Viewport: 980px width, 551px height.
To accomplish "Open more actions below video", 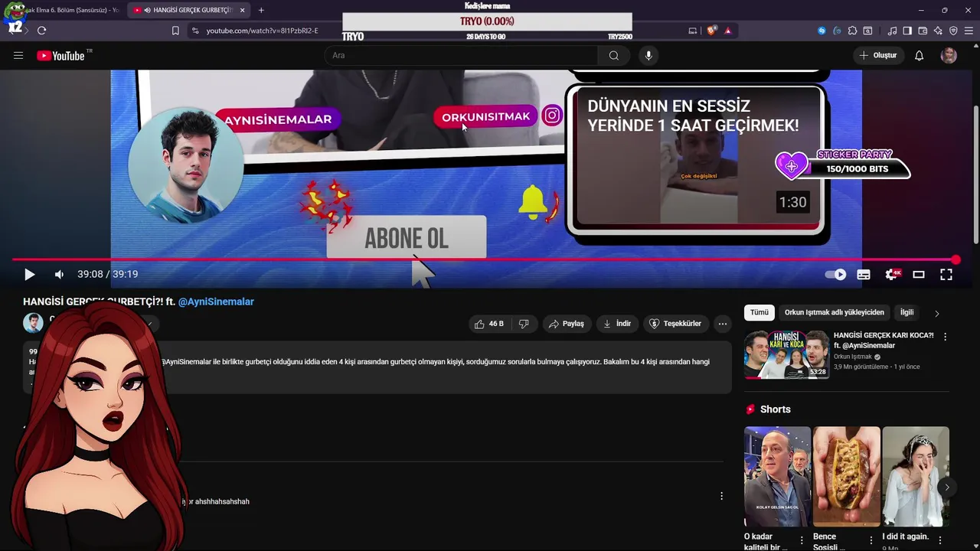I will pyautogui.click(x=722, y=324).
